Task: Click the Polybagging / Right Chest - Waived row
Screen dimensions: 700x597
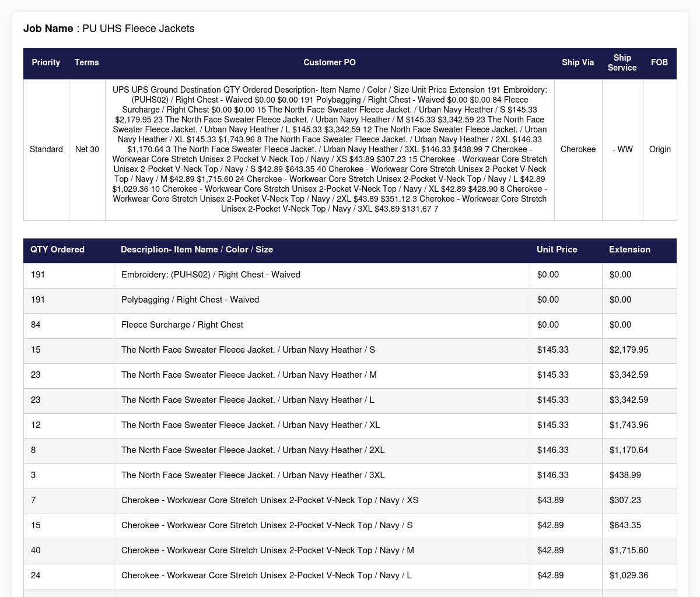Action: 350,300
